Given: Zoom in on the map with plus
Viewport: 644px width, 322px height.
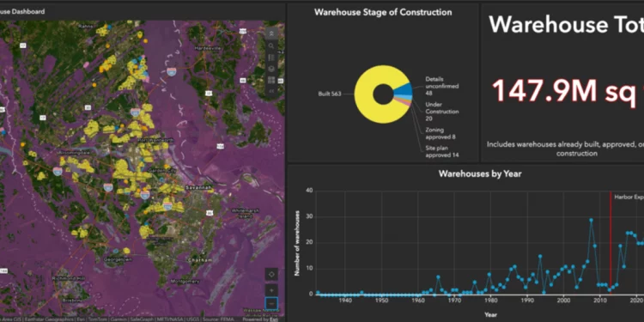Looking at the screenshot, I should pos(271,290).
